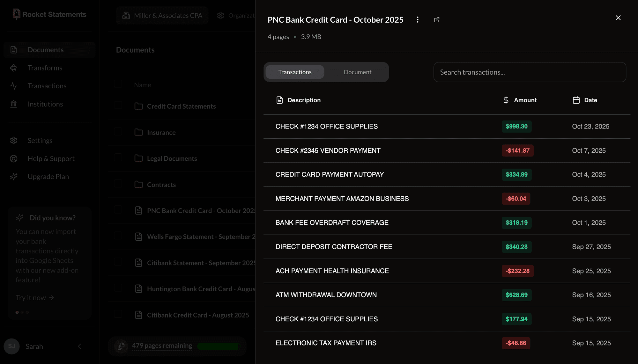Open the statement in a new window

tap(437, 19)
